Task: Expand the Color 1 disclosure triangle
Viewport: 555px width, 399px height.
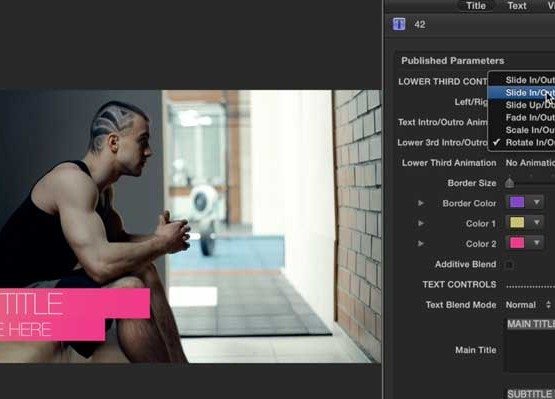Action: point(420,223)
